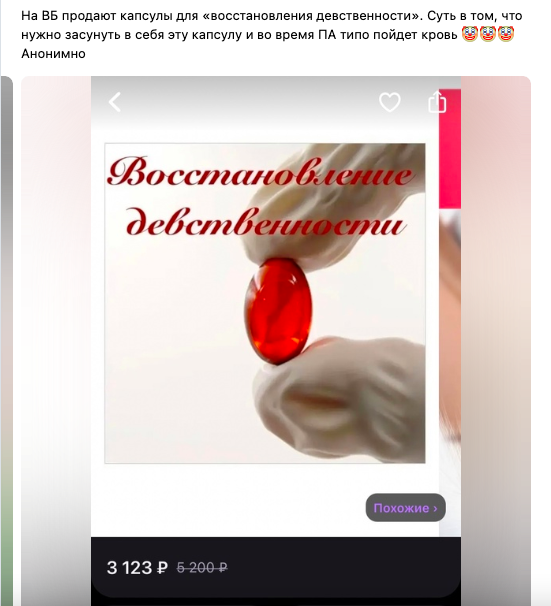Click the current price 3 123 ₽
The width and height of the screenshot is (551, 606).
click(x=137, y=568)
